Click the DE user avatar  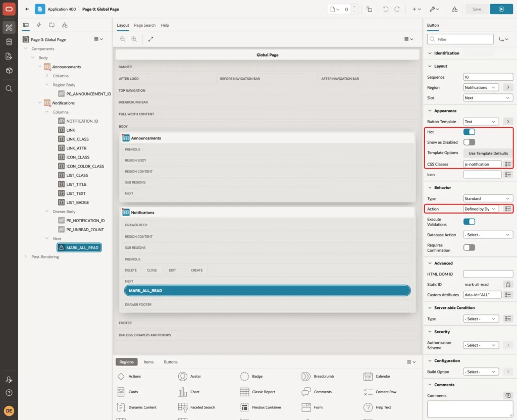pos(9,411)
